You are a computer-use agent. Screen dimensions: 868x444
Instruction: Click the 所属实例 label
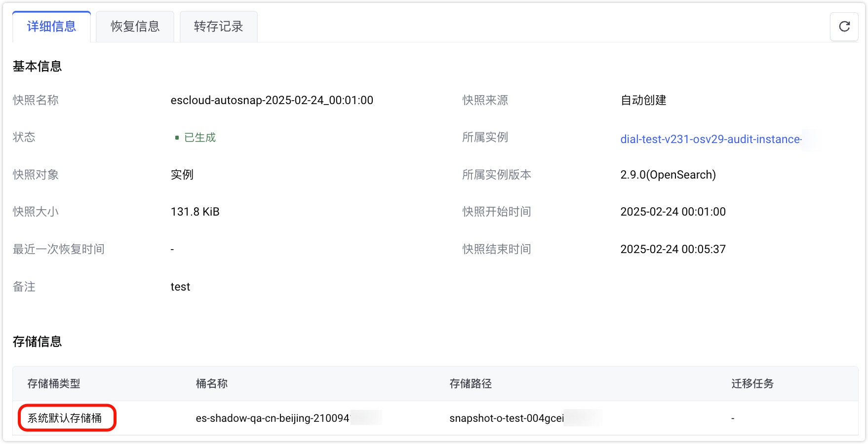485,137
